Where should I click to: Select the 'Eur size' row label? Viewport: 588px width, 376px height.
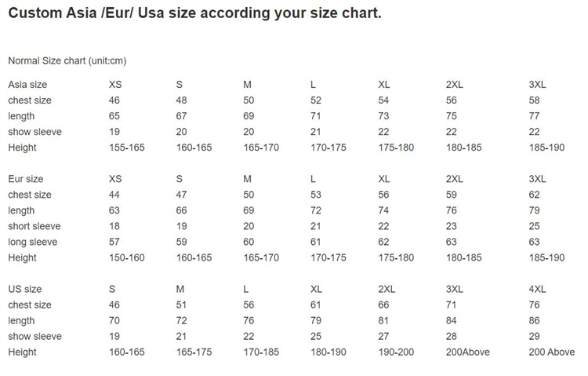click(26, 179)
